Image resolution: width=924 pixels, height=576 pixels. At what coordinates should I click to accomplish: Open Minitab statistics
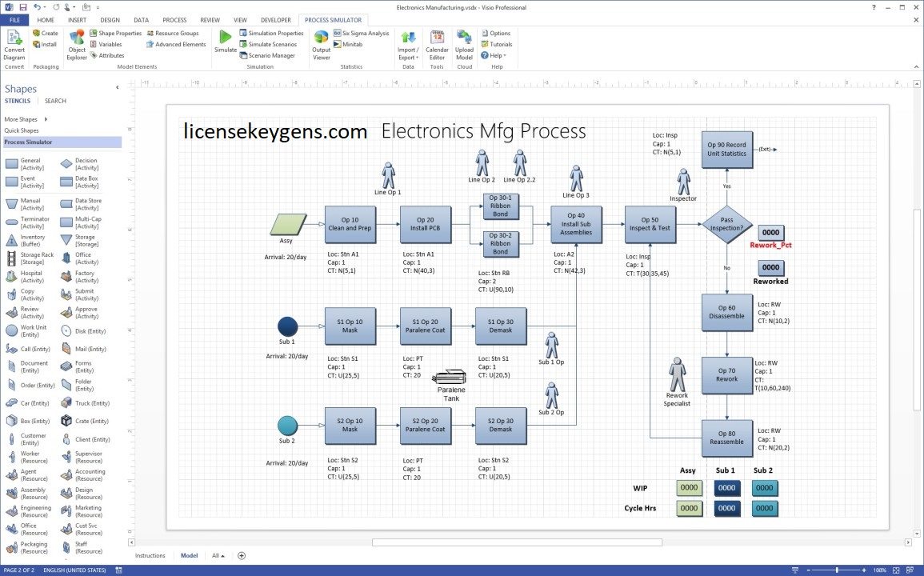pos(348,44)
